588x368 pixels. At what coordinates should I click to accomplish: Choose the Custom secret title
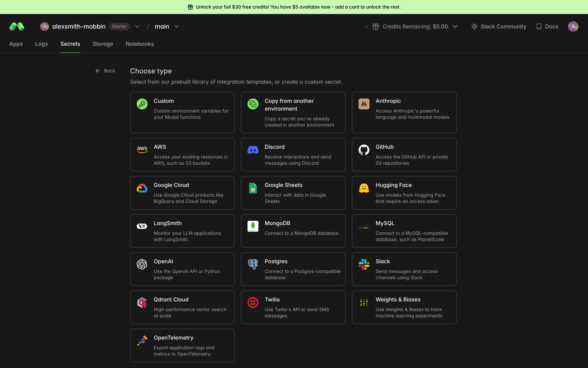164,101
